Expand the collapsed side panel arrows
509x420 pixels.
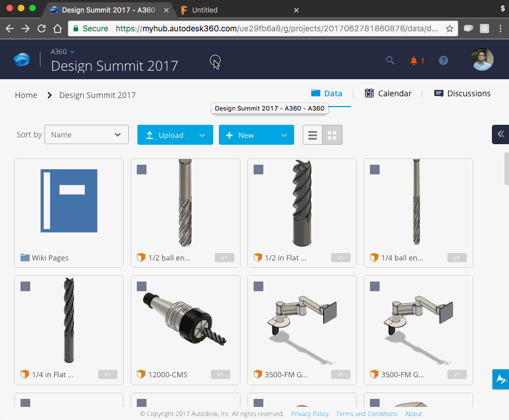click(500, 134)
